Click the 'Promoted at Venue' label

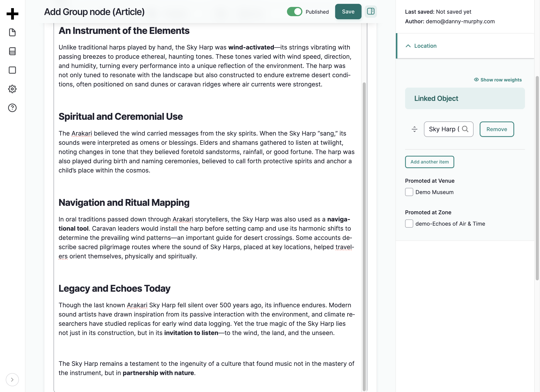430,181
